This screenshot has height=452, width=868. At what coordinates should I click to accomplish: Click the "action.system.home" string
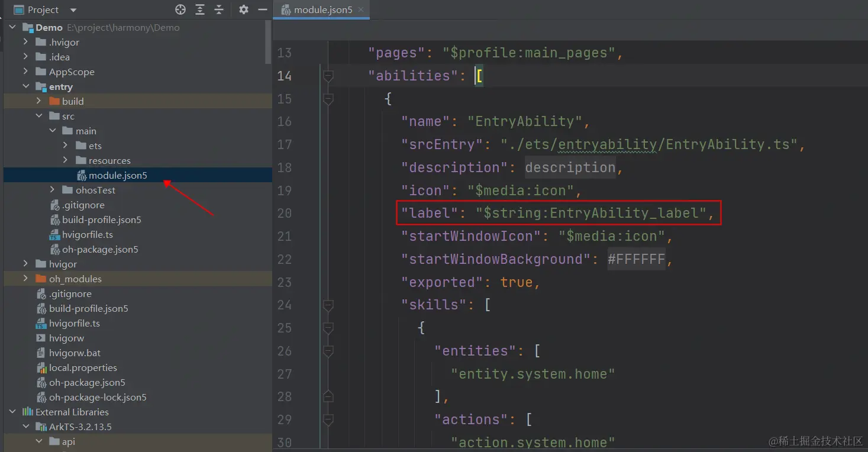[x=533, y=443]
